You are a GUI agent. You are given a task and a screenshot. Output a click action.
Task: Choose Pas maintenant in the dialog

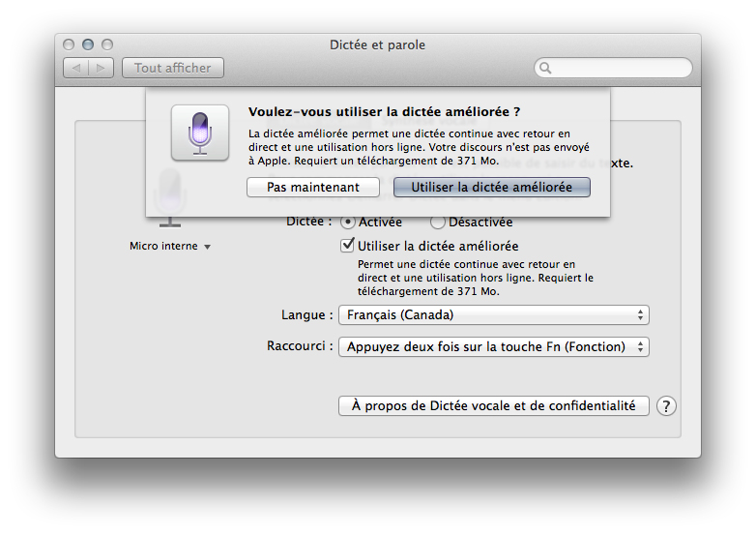[x=313, y=187]
